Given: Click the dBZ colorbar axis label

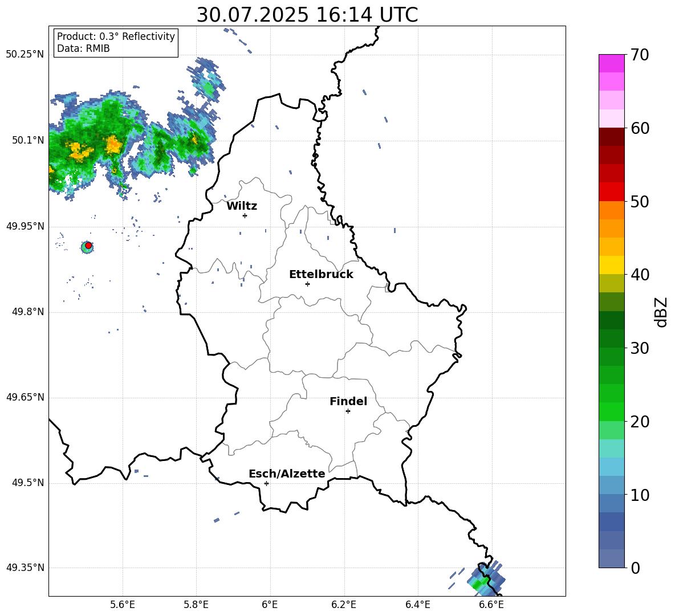Looking at the screenshot, I should pos(661,312).
